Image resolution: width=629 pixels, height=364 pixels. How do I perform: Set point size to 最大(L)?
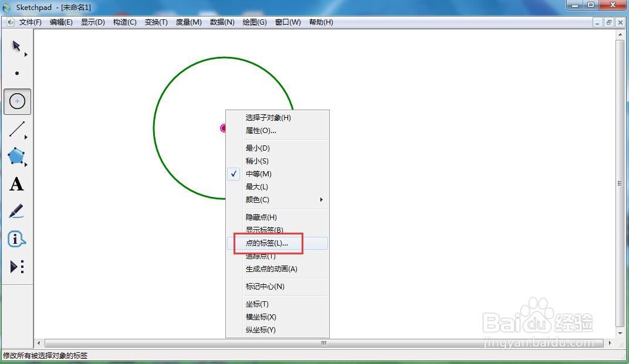click(x=278, y=186)
